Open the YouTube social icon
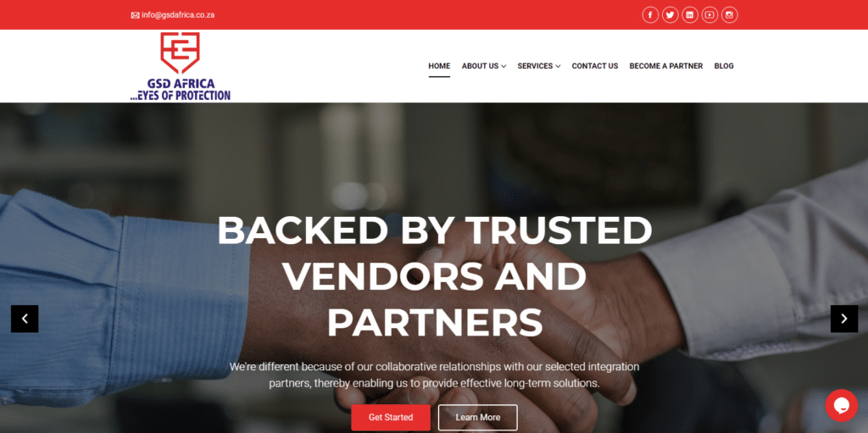868x433 pixels. tap(709, 15)
